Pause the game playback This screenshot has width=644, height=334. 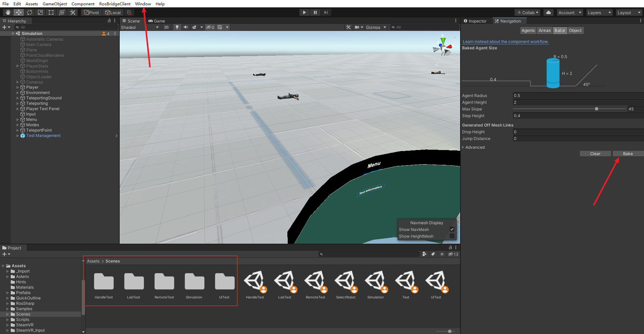(x=315, y=12)
